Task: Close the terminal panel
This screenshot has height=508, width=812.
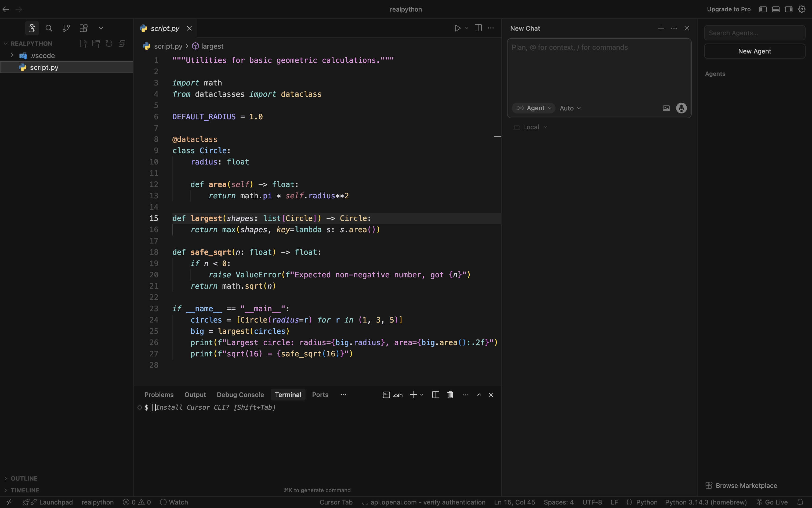Action: pyautogui.click(x=491, y=395)
